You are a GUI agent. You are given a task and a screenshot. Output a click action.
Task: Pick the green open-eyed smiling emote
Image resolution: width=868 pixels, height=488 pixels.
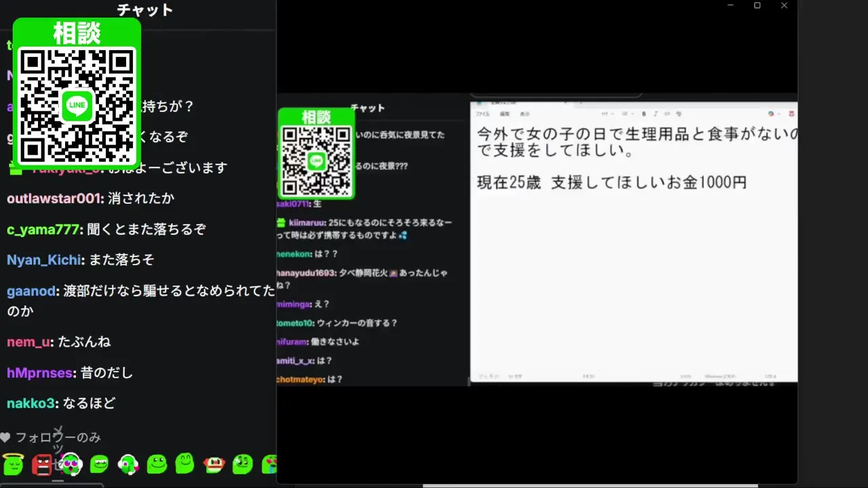point(157,464)
